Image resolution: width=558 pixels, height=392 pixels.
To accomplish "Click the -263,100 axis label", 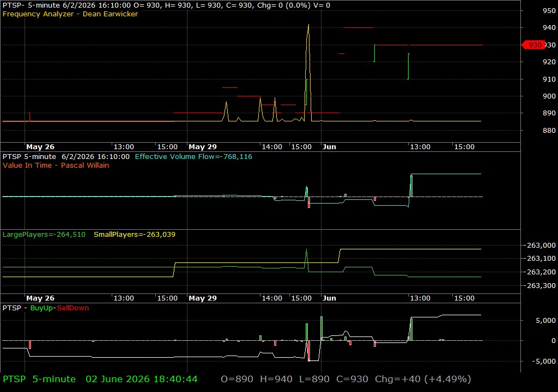I will coord(541,259).
